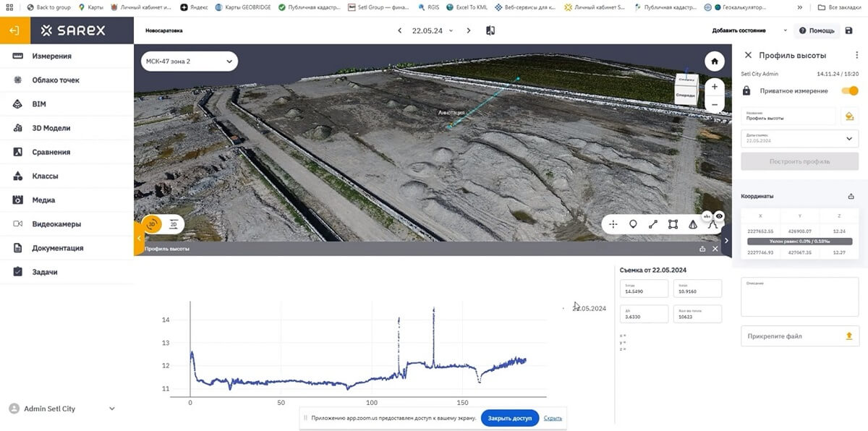Select the area polygon measurement tool

click(673, 224)
